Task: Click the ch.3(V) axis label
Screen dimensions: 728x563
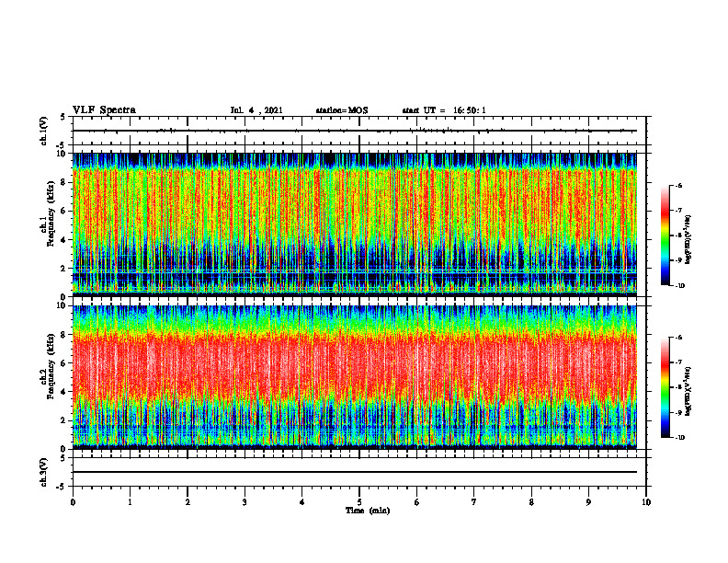Action: coord(44,472)
